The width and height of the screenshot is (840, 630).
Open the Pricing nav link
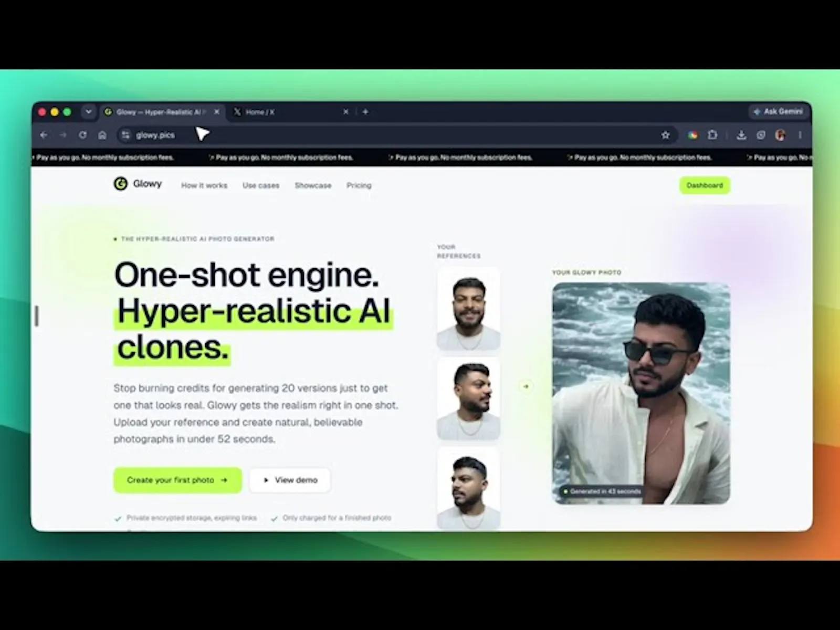point(359,185)
